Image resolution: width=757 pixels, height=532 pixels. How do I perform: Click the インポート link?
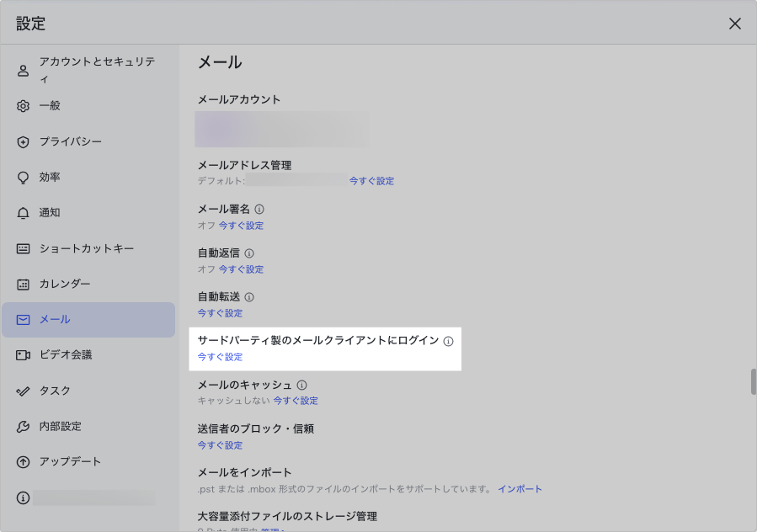click(x=520, y=489)
